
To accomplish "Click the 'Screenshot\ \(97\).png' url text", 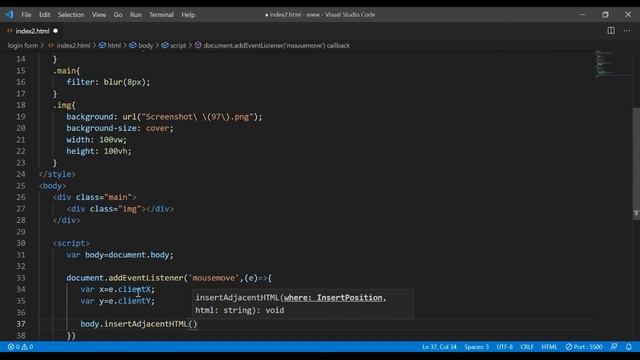I will click(197, 117).
